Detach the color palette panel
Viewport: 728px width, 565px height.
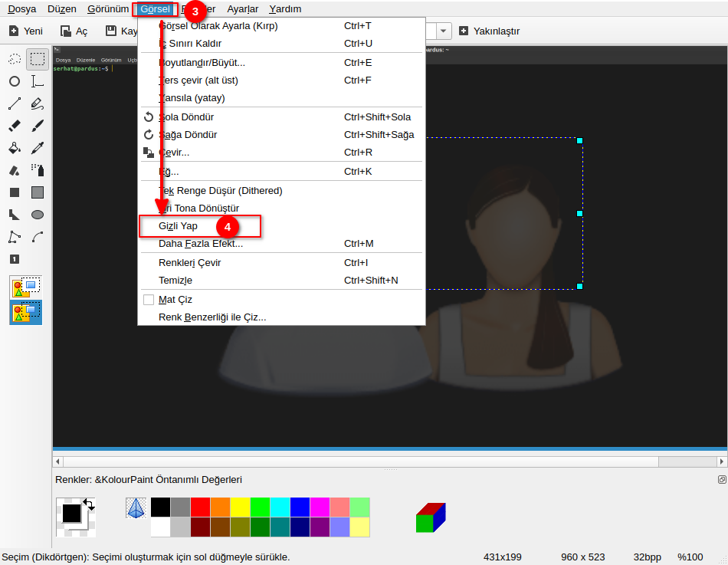[x=721, y=479]
